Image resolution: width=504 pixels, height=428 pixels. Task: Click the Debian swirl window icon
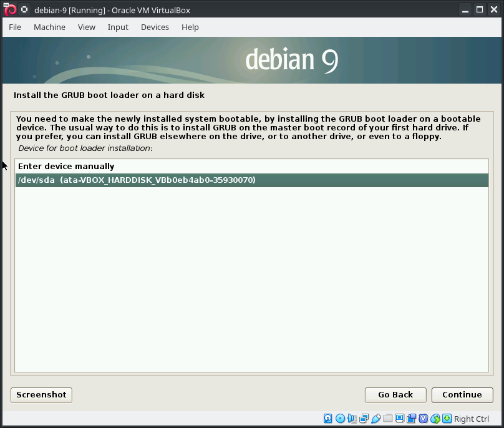tap(10, 10)
